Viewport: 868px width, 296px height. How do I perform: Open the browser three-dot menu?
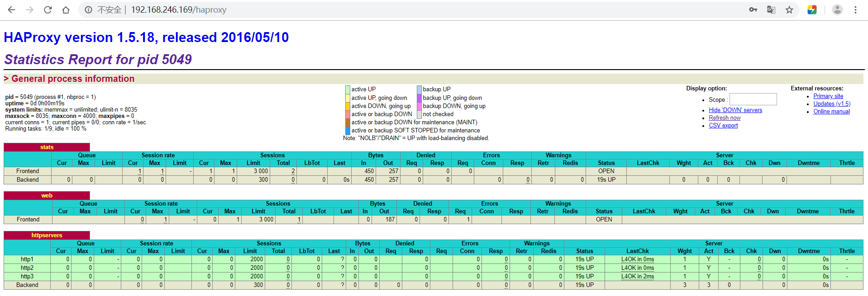[x=855, y=9]
